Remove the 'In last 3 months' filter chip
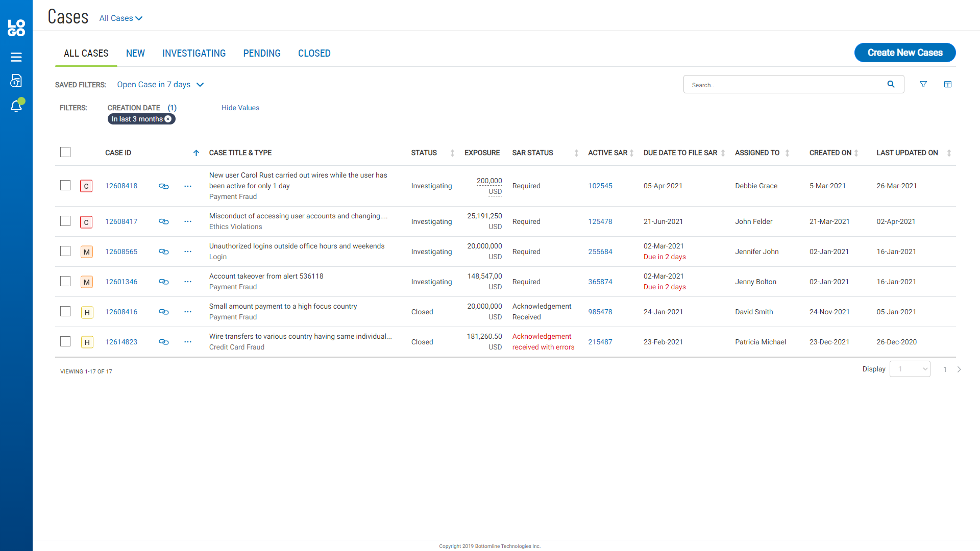 (x=168, y=119)
